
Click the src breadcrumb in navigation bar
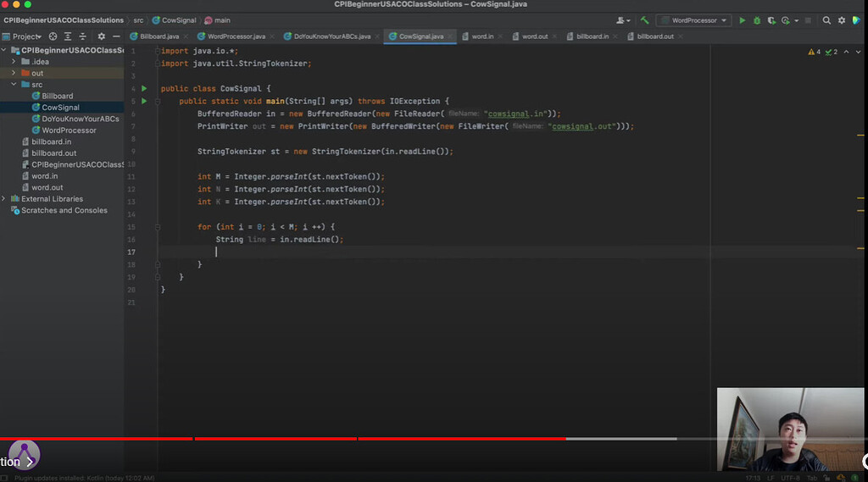click(138, 19)
